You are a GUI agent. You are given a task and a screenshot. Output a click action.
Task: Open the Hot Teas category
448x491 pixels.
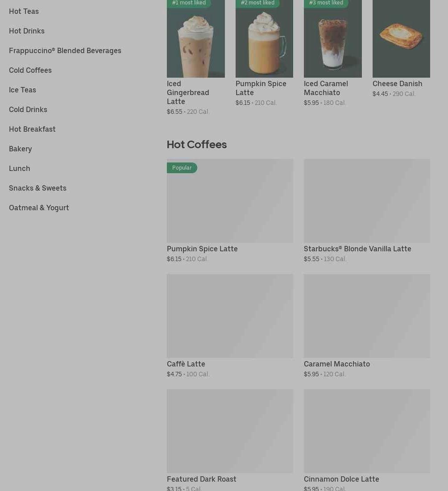24,11
